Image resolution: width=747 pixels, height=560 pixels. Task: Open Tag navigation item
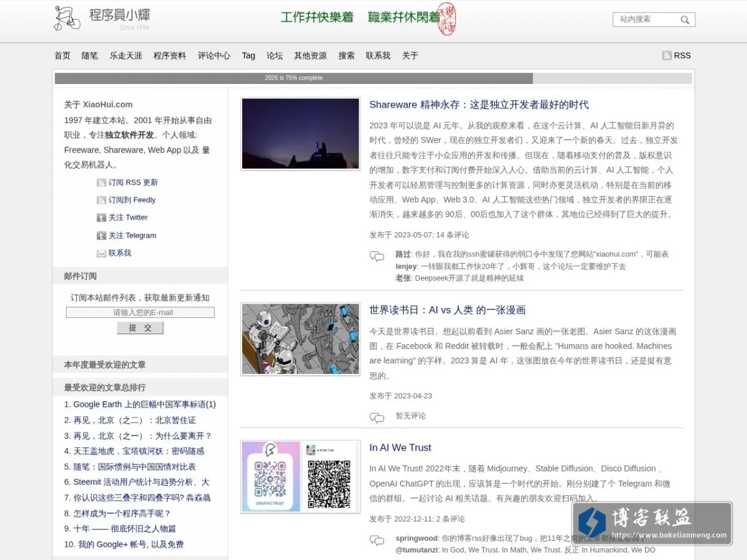pyautogui.click(x=248, y=55)
